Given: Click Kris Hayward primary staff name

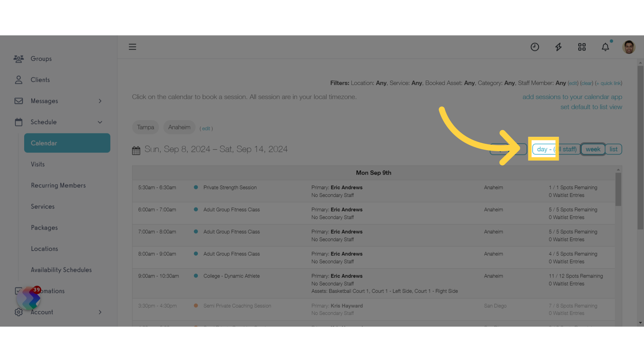Looking at the screenshot, I should pyautogui.click(x=347, y=306).
